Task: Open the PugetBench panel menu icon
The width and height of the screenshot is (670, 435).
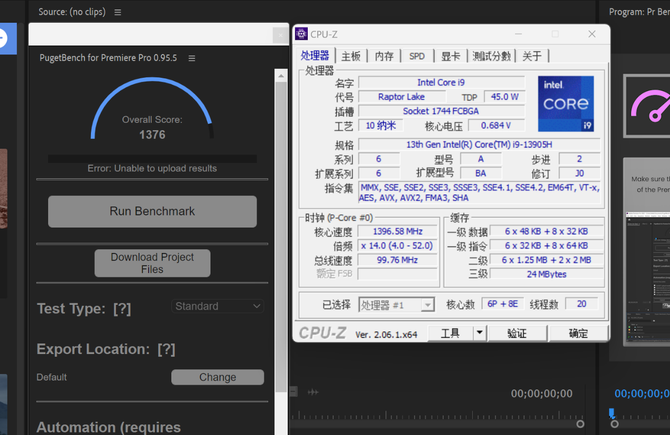Action: tap(192, 58)
